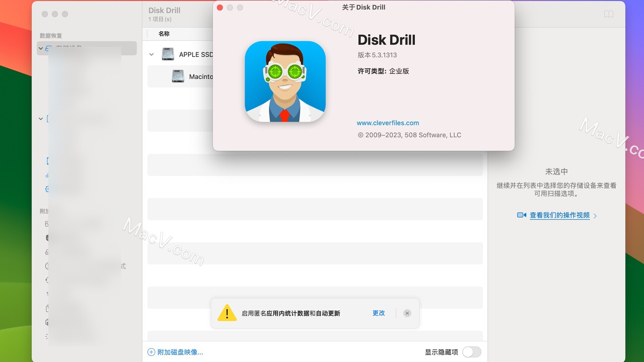Collapse the second sidebar group chevron
This screenshot has height=362, width=644.
[41, 119]
